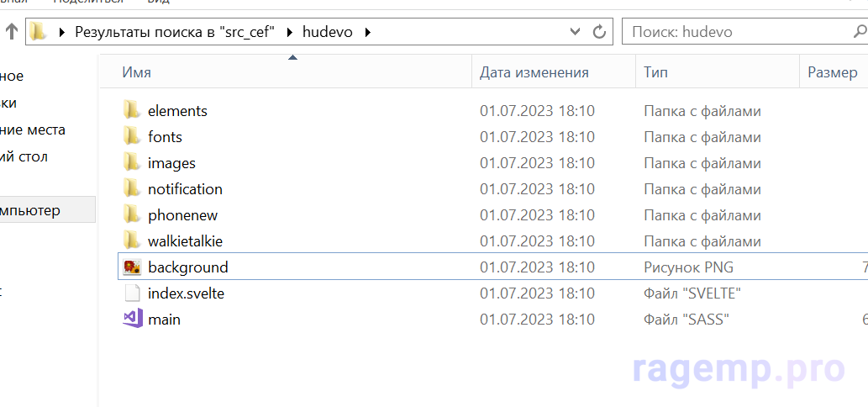Click the phonenew folder icon
Screen dimensions: 868x407
point(131,214)
